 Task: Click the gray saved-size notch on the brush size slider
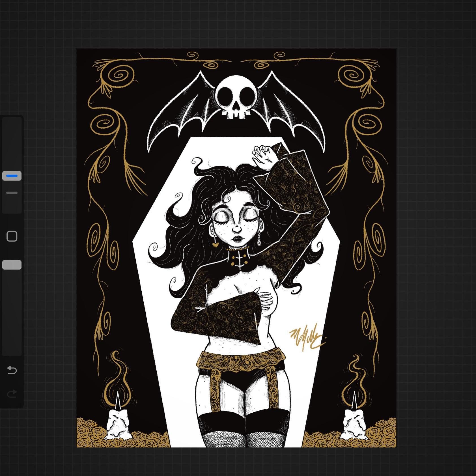pos(12,193)
